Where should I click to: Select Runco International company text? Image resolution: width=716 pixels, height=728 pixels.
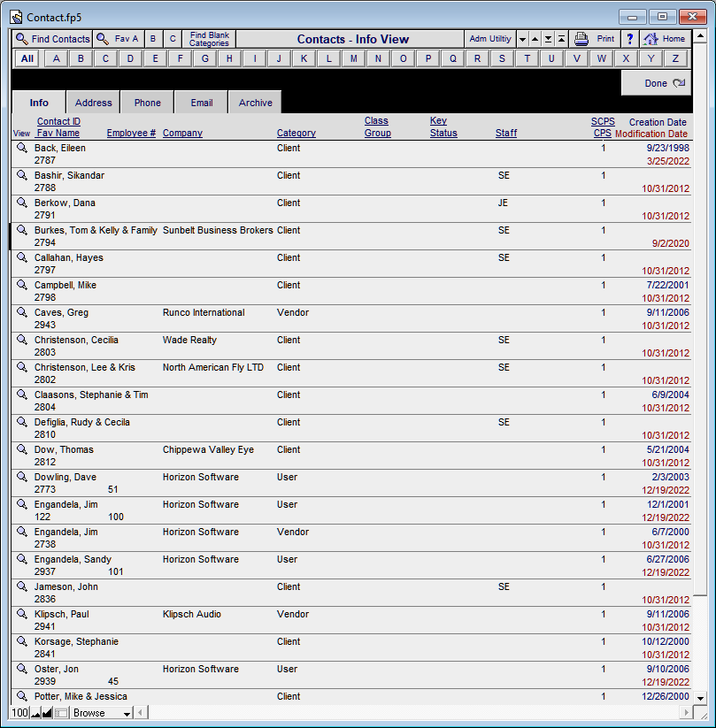204,312
